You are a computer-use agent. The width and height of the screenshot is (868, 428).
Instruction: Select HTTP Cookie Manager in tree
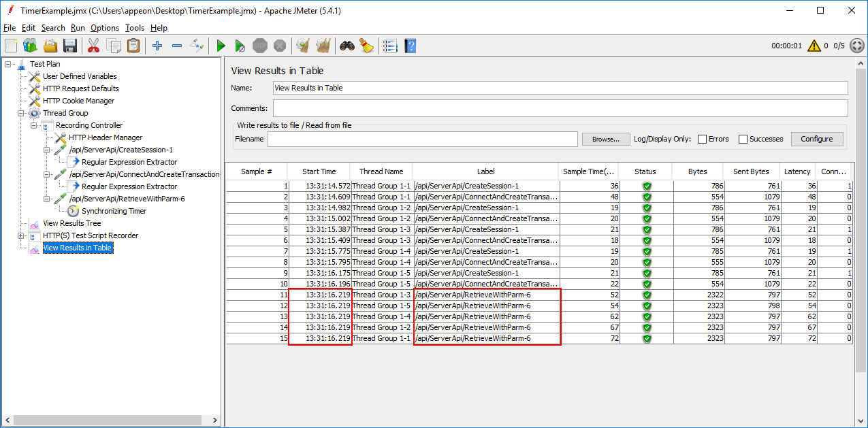(78, 101)
